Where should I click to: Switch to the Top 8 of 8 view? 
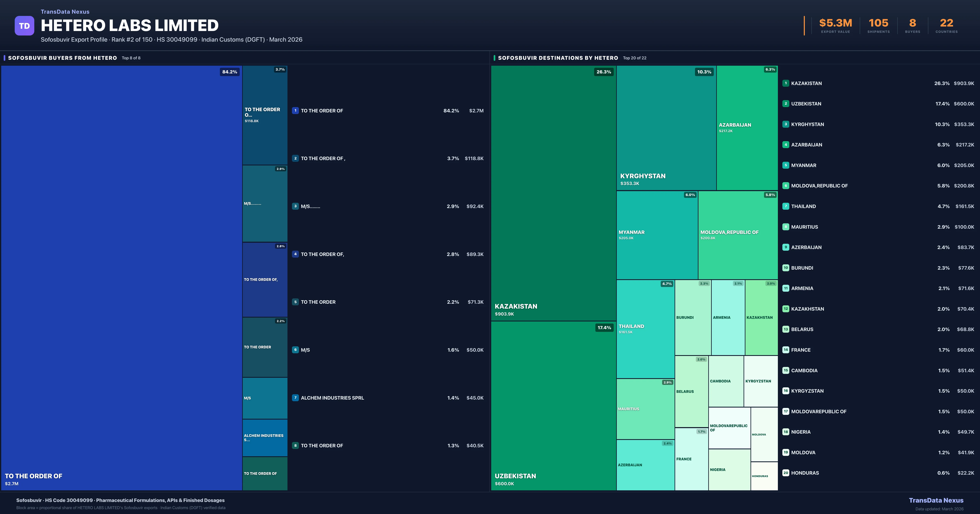point(130,58)
